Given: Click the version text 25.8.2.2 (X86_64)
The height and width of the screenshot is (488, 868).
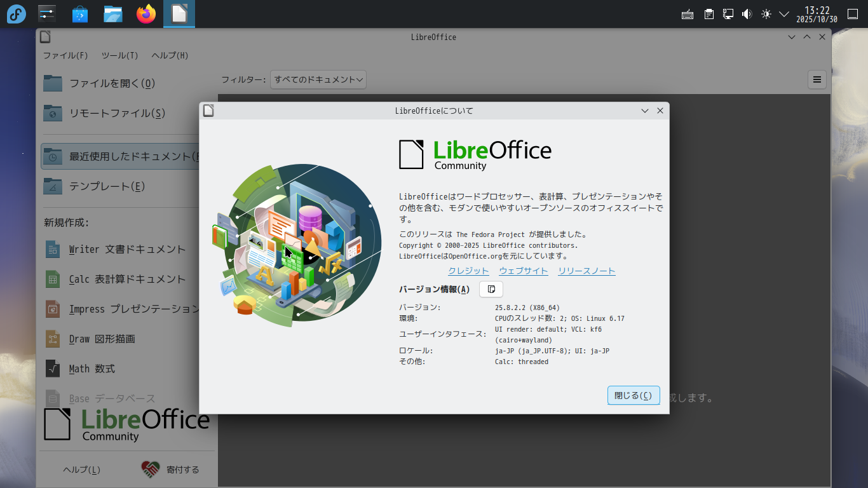Looking at the screenshot, I should tap(527, 308).
